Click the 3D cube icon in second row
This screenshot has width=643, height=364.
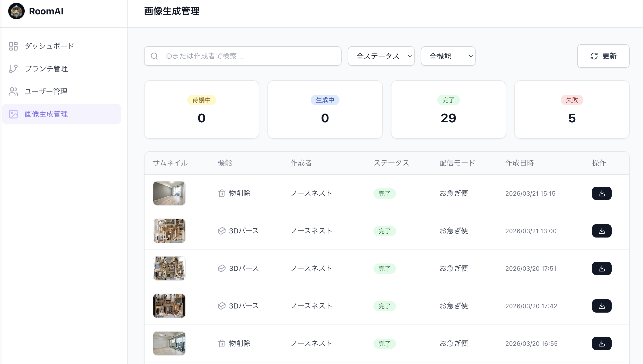221,231
